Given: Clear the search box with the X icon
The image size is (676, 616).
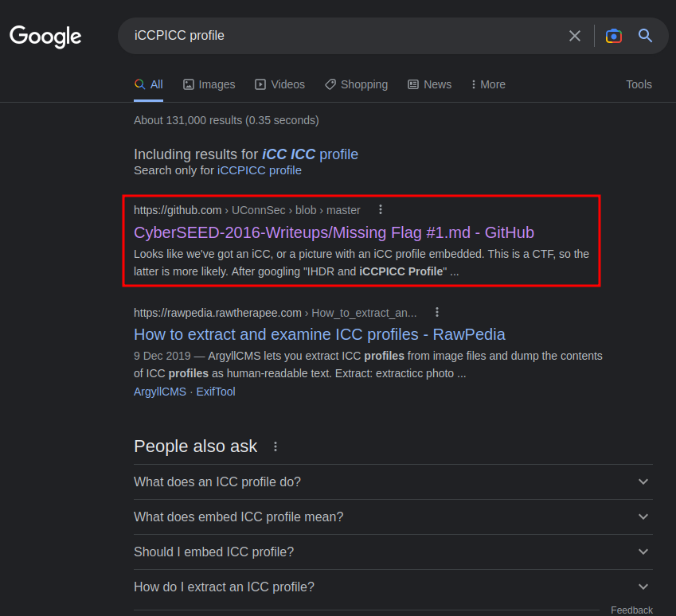Looking at the screenshot, I should click(574, 36).
